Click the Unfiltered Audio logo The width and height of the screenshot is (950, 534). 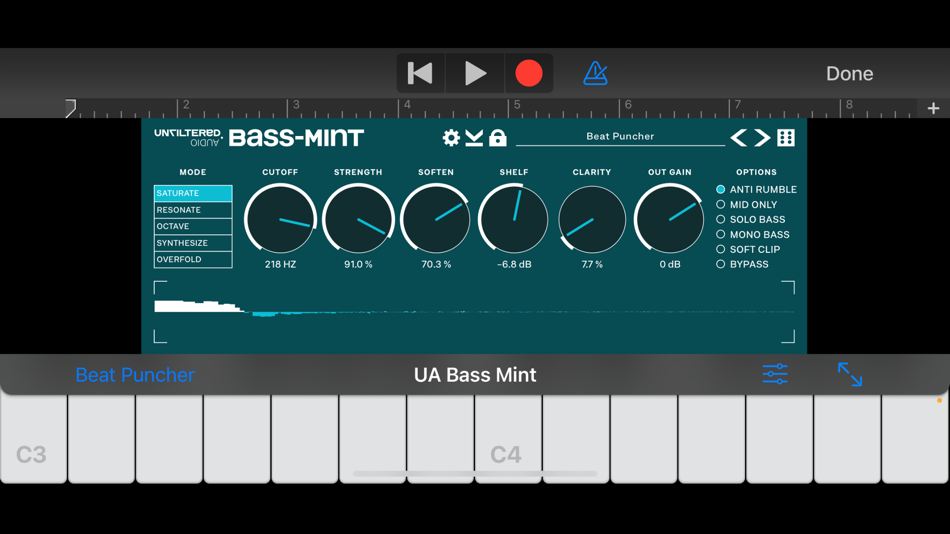pyautogui.click(x=188, y=138)
